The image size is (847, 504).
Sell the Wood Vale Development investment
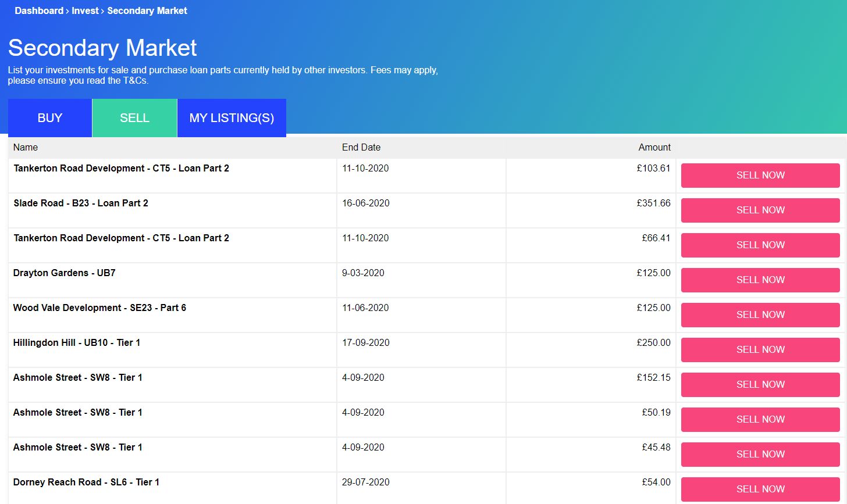(x=760, y=315)
